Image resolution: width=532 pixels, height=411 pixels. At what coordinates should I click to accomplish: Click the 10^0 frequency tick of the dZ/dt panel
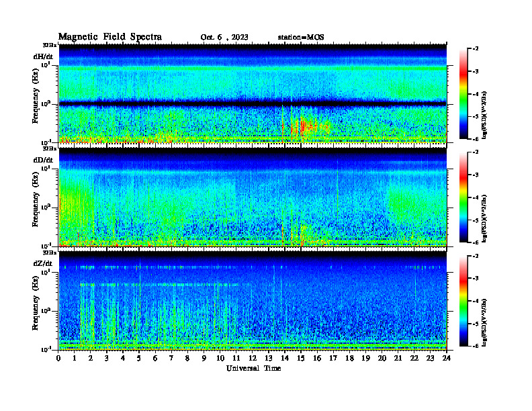46,310
